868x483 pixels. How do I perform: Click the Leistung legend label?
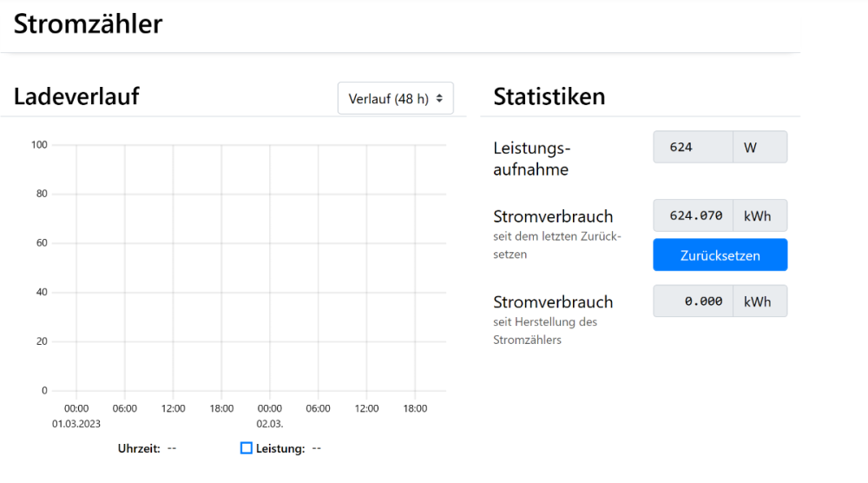pos(279,448)
